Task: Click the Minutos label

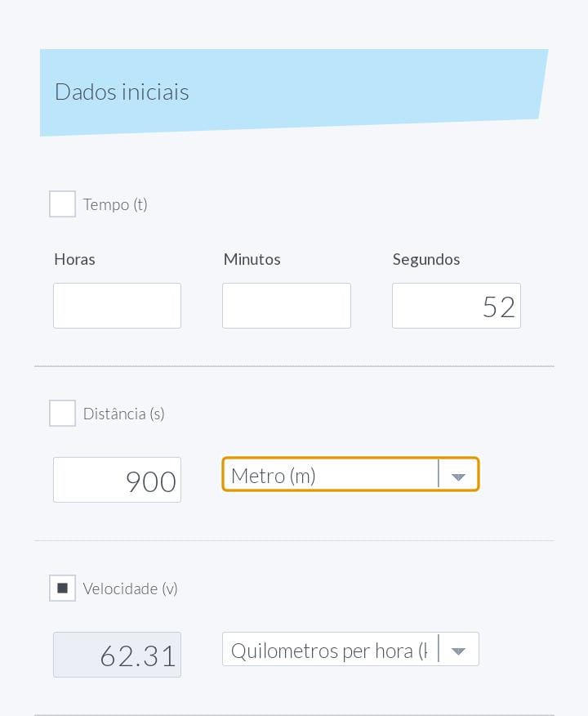Action: 252,259
